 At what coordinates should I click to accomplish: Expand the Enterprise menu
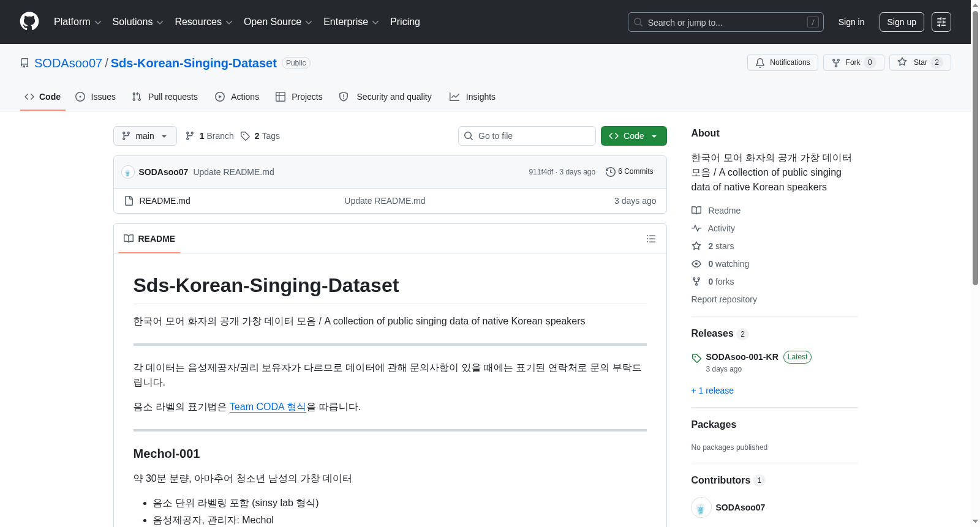351,22
